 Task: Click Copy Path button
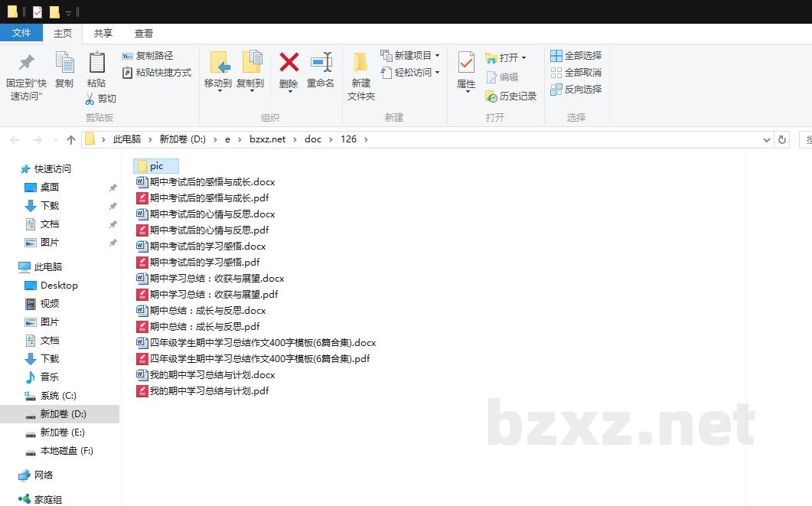147,56
